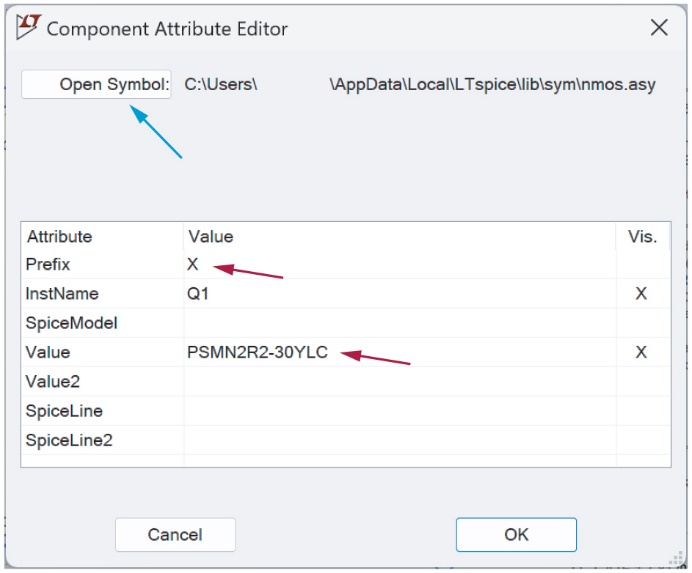Click the Vis. column header
This screenshot has height=573, width=692.
pos(642,237)
